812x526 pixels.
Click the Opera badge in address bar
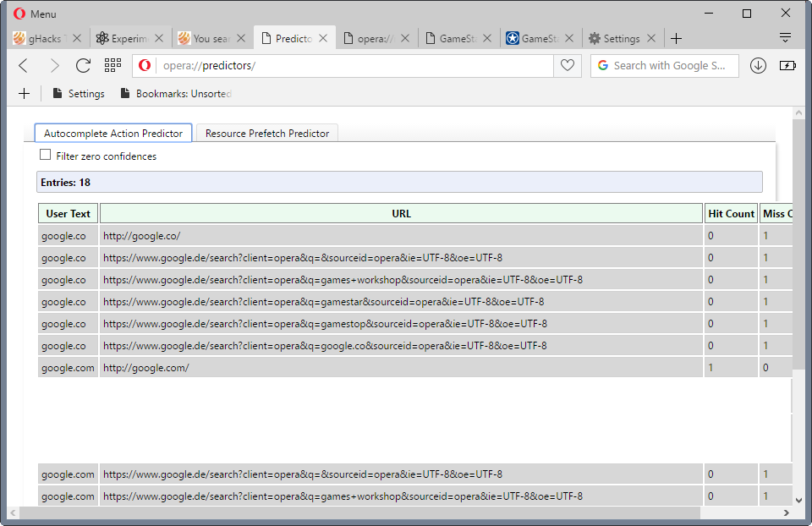pos(145,65)
